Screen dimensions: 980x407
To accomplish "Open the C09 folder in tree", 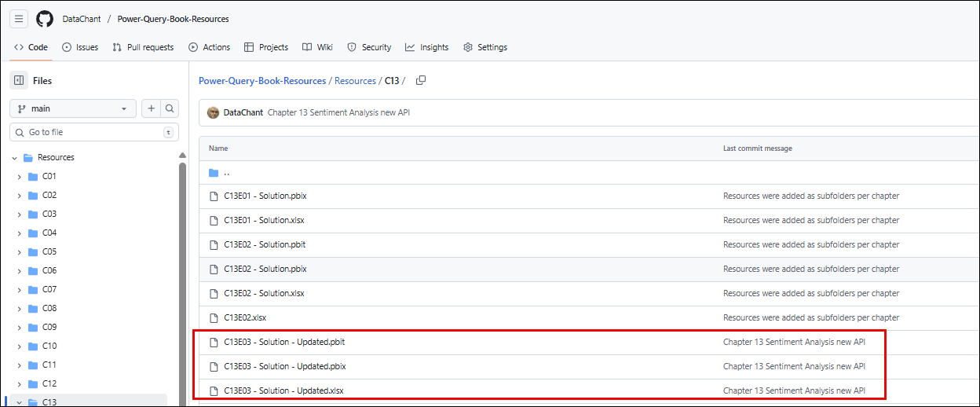I will coord(49,327).
